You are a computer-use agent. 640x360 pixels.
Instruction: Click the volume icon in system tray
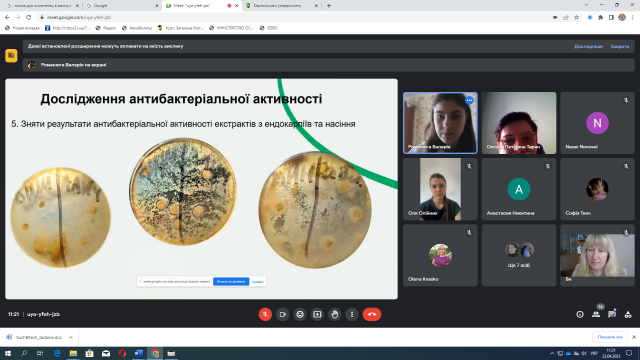(x=584, y=353)
